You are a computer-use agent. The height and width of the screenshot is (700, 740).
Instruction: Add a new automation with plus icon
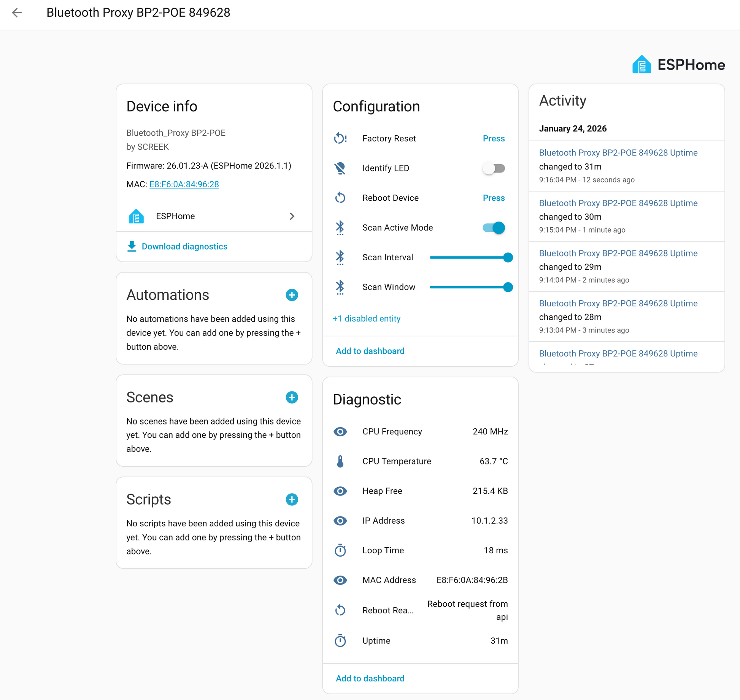point(292,295)
